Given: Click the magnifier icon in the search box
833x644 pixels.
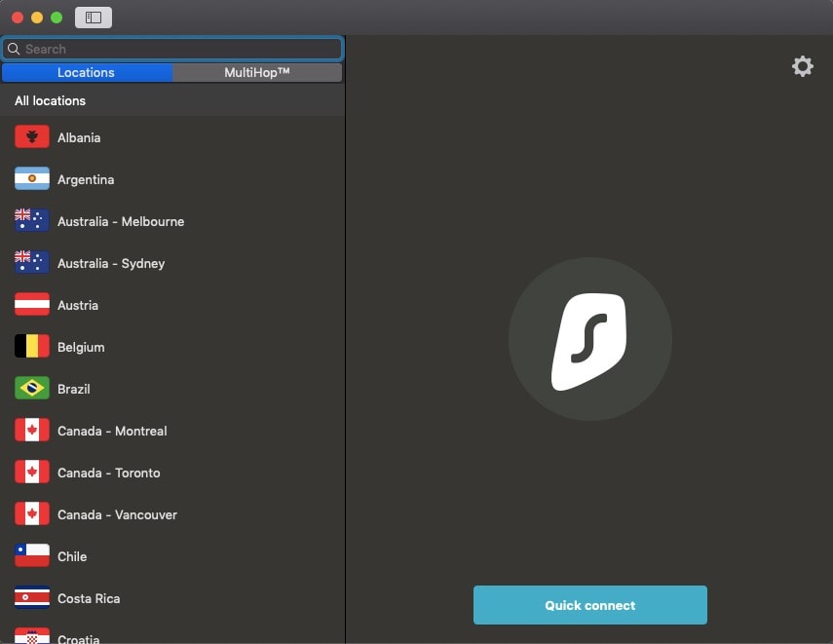Looking at the screenshot, I should pyautogui.click(x=14, y=49).
